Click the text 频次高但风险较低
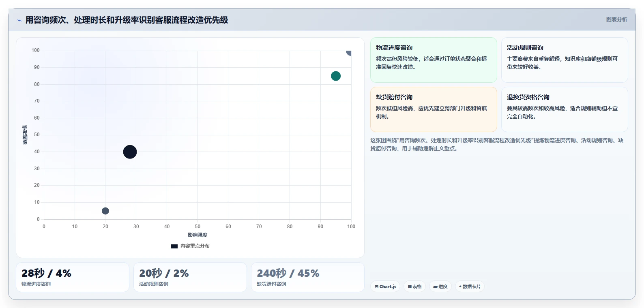The image size is (644, 308). click(397, 59)
